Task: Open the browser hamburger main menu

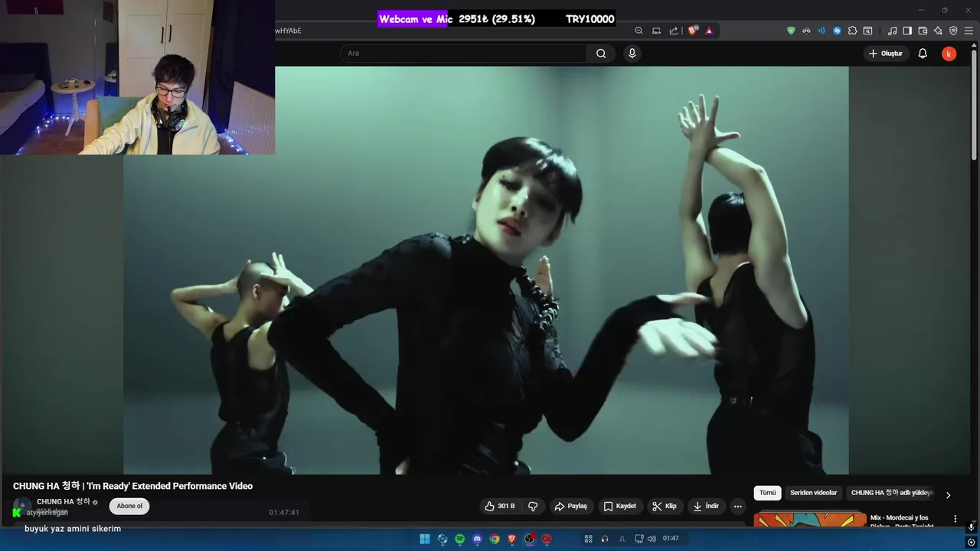Action: click(969, 31)
